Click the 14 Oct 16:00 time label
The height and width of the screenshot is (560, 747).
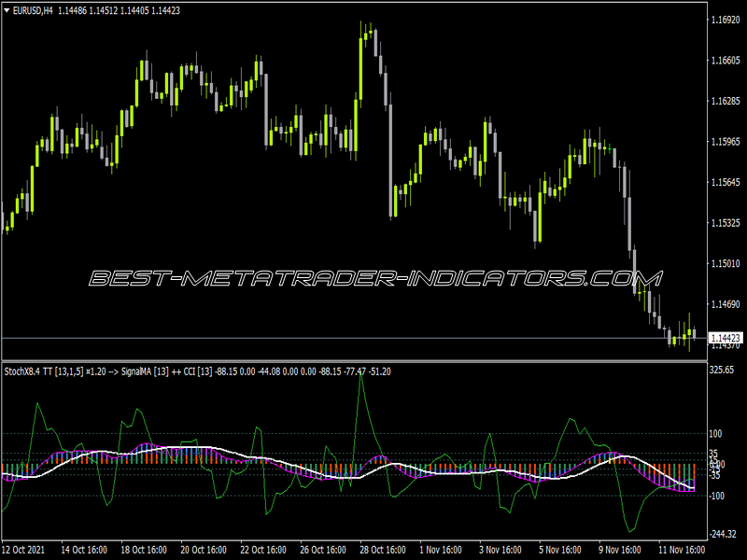(x=84, y=550)
